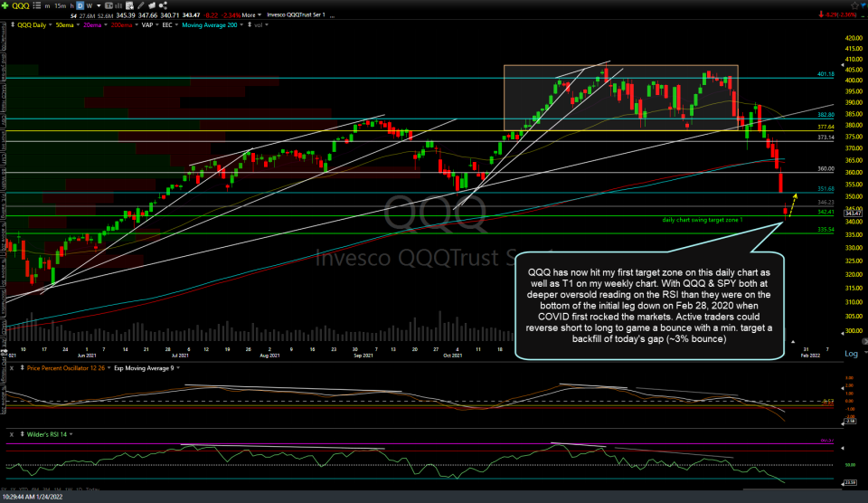
Task: Open the folder layouts icon
Action: (152, 5)
